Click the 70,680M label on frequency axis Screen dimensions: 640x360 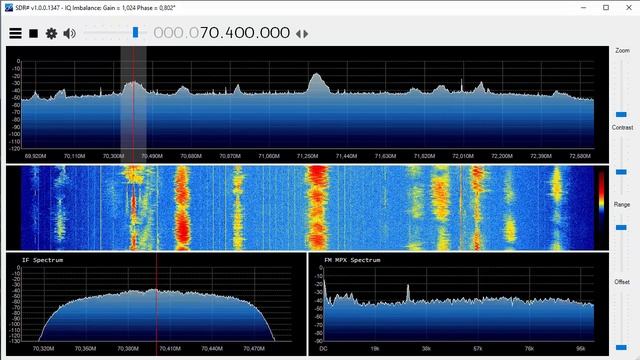pos(191,156)
